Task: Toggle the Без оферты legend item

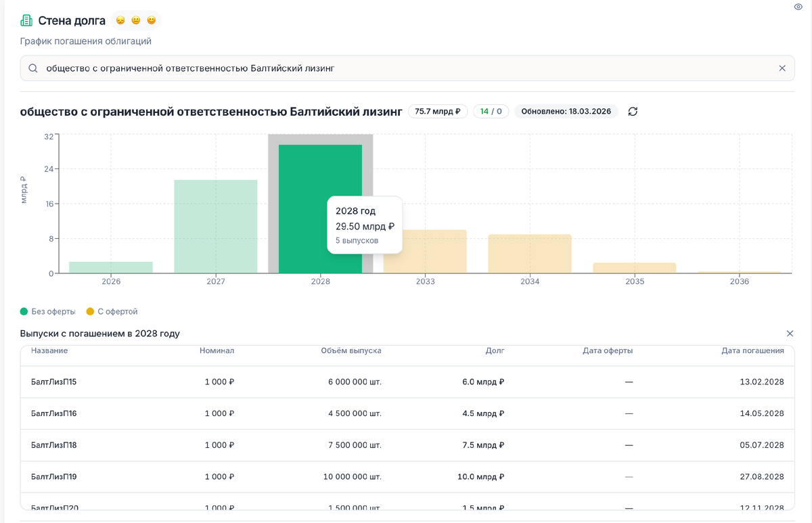Action: [x=48, y=311]
